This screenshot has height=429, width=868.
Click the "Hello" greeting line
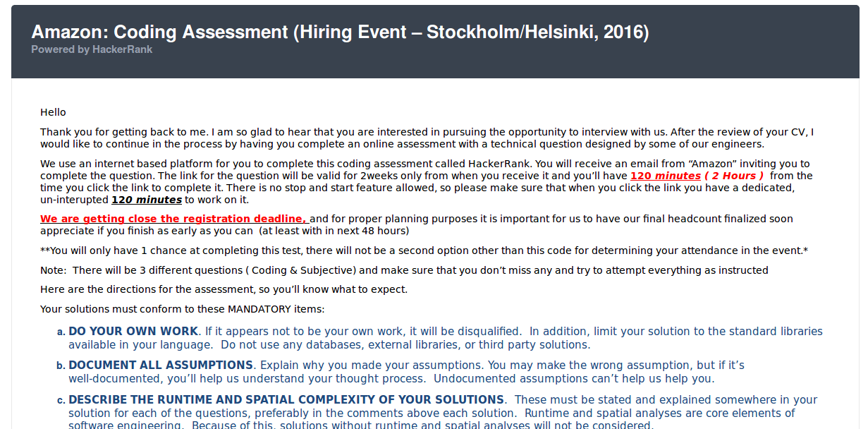click(x=53, y=112)
